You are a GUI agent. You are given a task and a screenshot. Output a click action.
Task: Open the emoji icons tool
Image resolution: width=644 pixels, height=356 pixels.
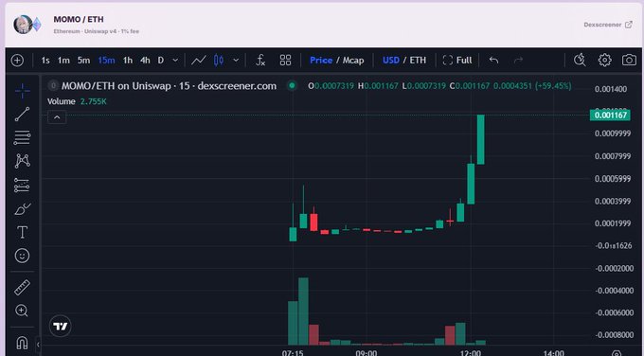22,256
